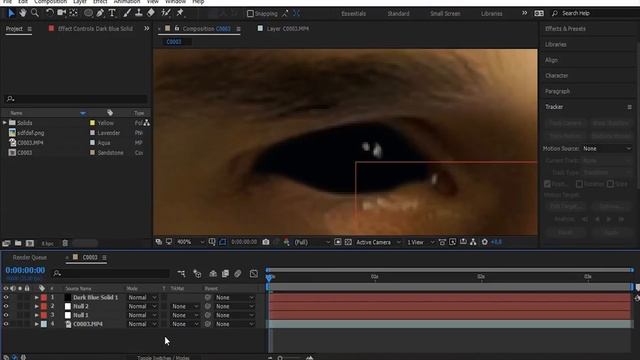Toggle transparency grid in viewer footer
Screen dimensions: 640x360
point(348,242)
